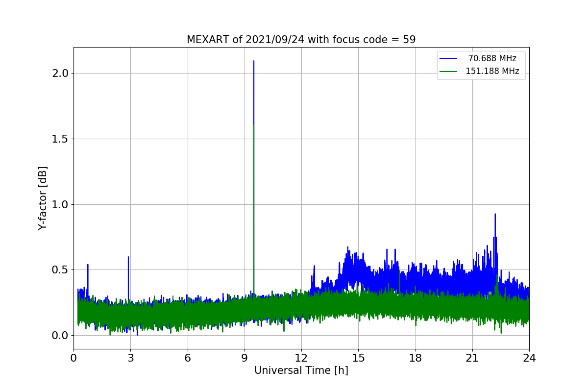Click the x-axis tick label 12
This screenshot has width=588, height=392.
[x=301, y=358]
